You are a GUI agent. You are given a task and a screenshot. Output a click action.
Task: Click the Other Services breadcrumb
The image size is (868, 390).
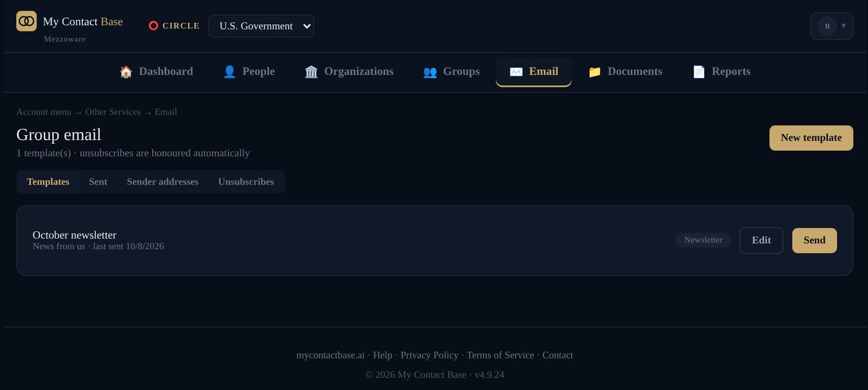113,112
